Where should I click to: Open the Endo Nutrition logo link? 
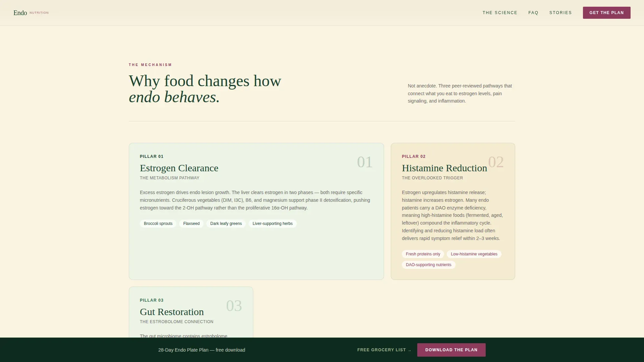tap(31, 13)
